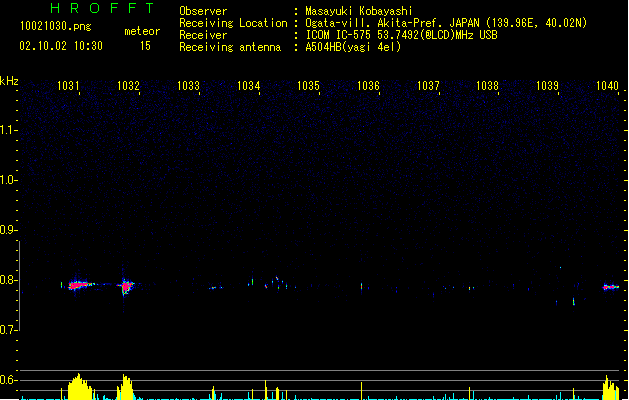Viewport: 629px width, 400px height.
Task: Click the strong meteor echo at 1031
Action: pos(79,285)
